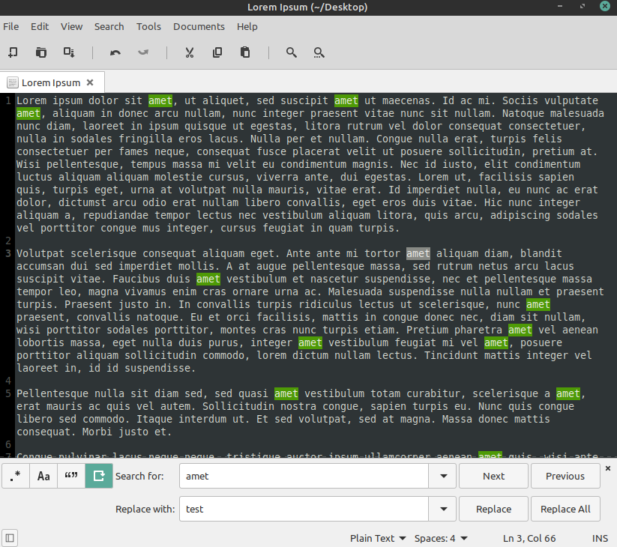Click the new document toolbar icon

(13, 52)
